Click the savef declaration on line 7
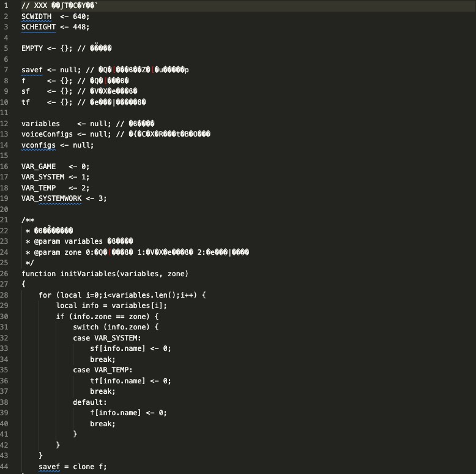Image resolution: width=476 pixels, height=474 pixels. pyautogui.click(x=32, y=70)
